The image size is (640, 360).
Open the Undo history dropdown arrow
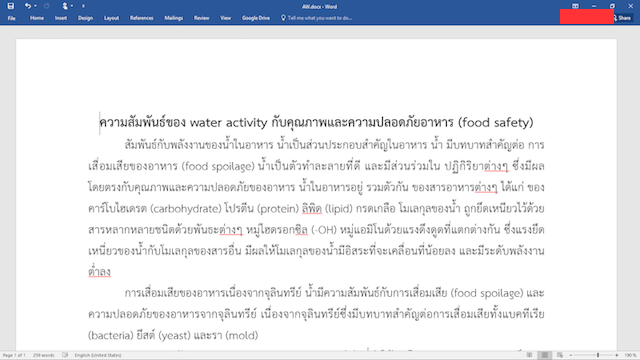(35, 6)
